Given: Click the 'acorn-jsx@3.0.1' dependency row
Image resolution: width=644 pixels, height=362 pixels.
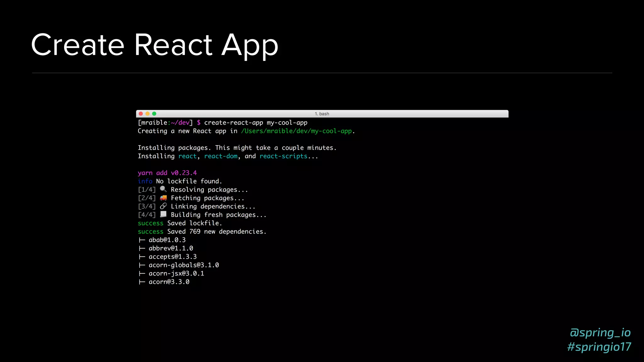Looking at the screenshot, I should click(x=171, y=273).
